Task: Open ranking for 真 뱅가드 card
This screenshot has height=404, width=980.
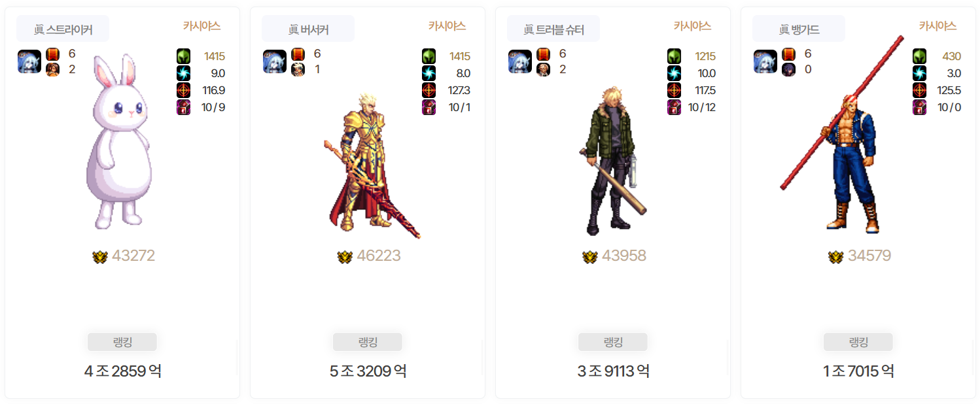Action: 858,343
